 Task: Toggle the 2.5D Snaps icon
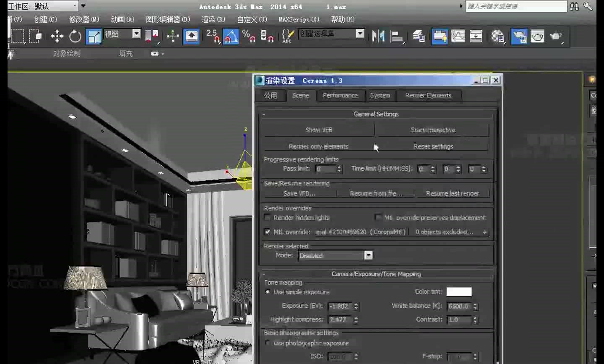pyautogui.click(x=213, y=36)
